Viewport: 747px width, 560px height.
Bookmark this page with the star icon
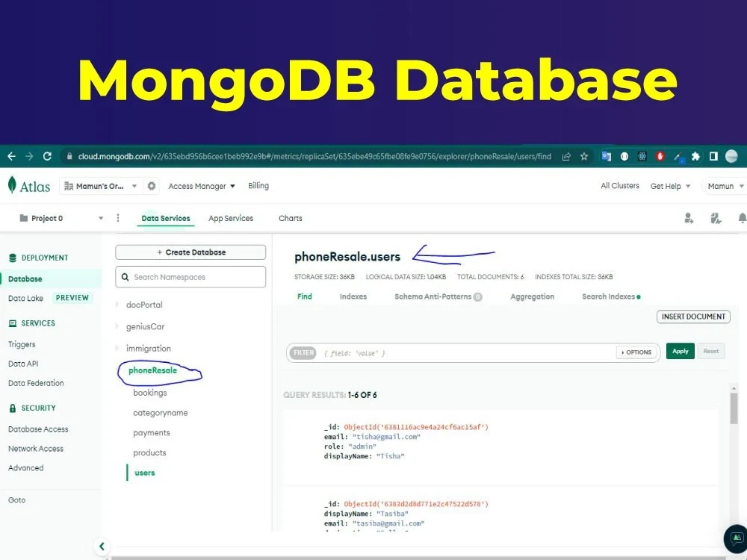[584, 156]
